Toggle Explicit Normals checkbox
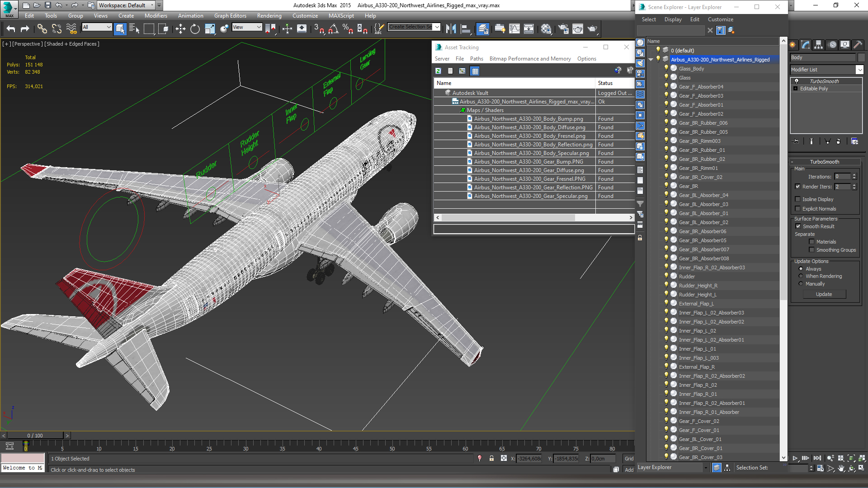This screenshot has height=488, width=868. click(x=798, y=209)
